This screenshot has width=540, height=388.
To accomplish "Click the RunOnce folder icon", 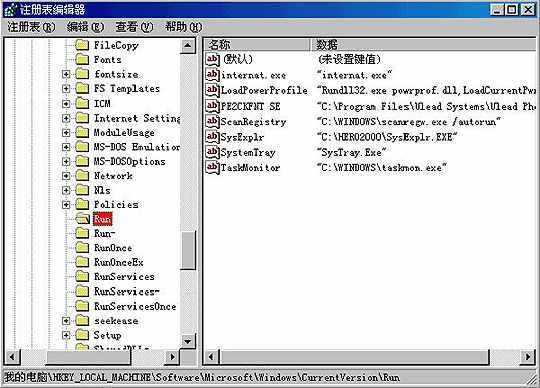I will pyautogui.click(x=82, y=248).
